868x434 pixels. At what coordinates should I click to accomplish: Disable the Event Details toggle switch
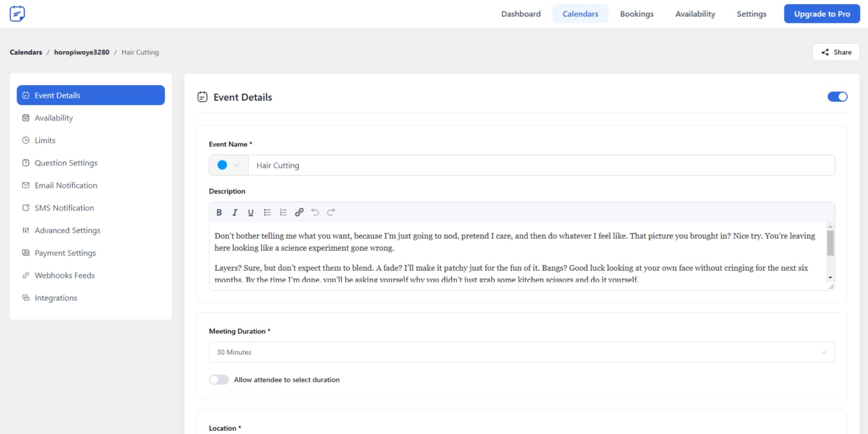838,96
